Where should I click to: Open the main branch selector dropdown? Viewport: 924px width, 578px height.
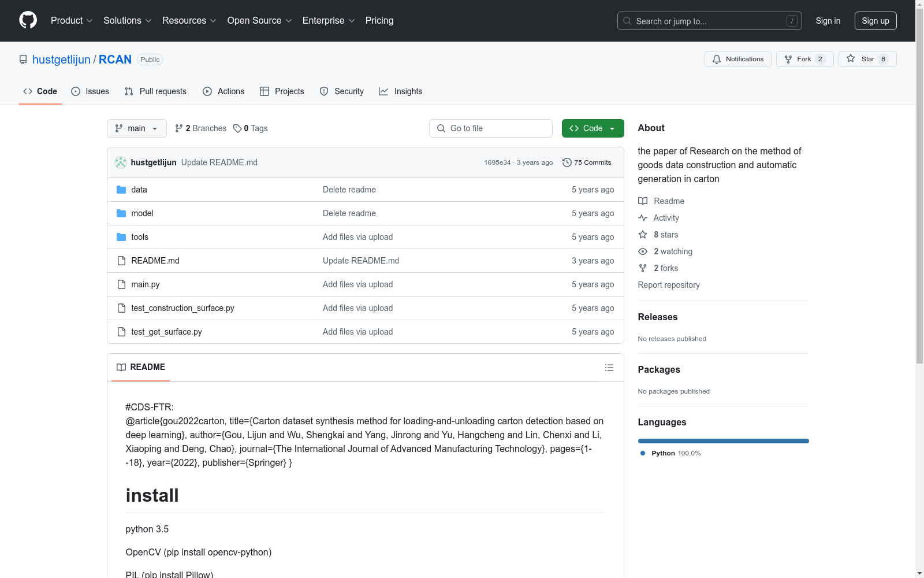137,128
